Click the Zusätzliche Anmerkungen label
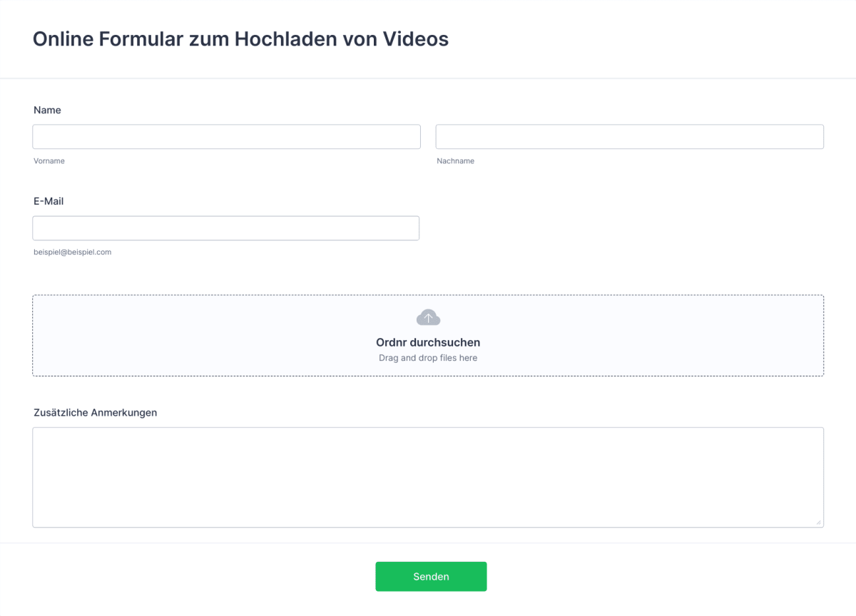The height and width of the screenshot is (616, 856). point(96,412)
